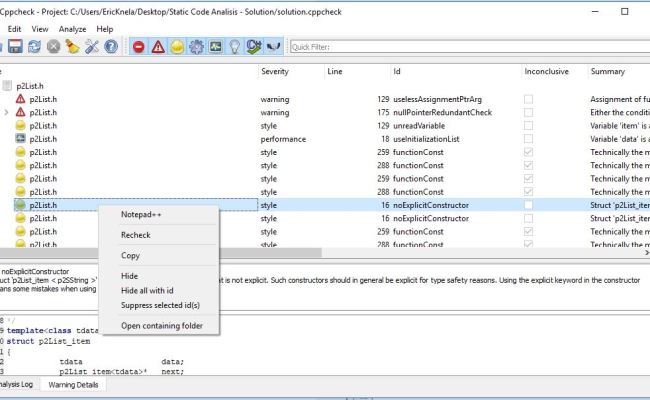Sort results by Id column header
Viewport: 650px width, 400px height.
tap(456, 71)
